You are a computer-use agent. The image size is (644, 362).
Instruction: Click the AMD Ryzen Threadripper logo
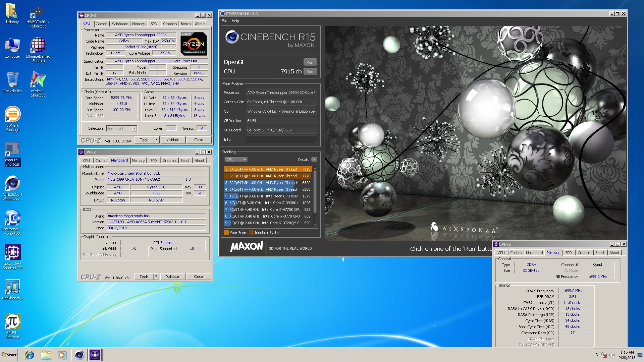194,44
